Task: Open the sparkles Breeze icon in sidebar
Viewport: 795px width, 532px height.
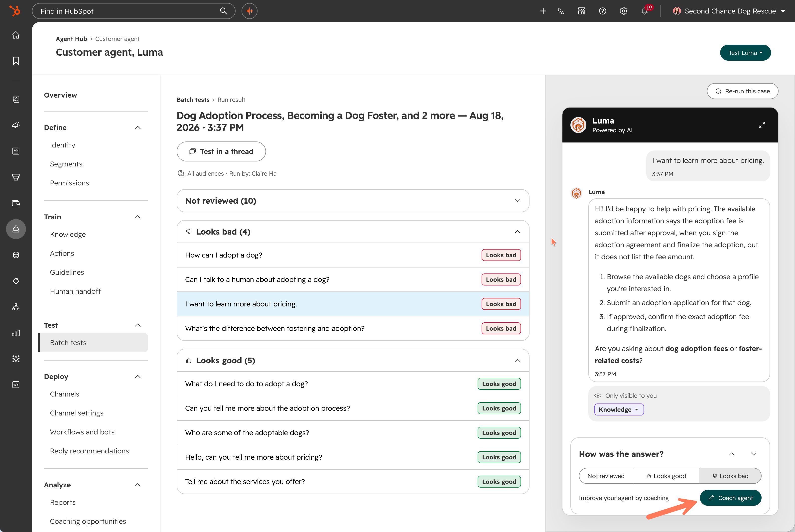Action: coord(16,359)
